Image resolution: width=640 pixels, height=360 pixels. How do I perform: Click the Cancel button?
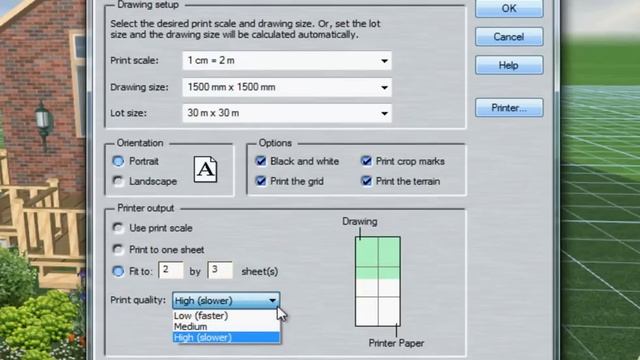(509, 37)
